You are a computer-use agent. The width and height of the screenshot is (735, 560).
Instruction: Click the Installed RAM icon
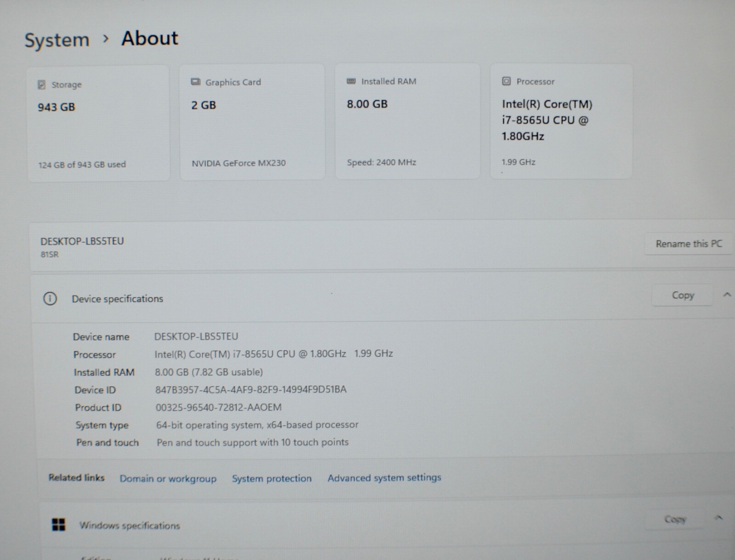pos(351,81)
